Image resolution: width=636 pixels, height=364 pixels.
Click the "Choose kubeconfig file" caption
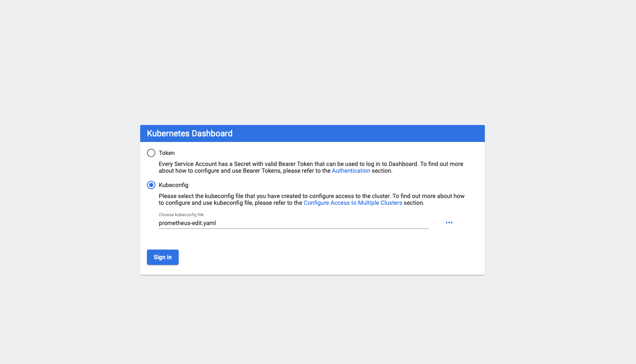point(181,215)
